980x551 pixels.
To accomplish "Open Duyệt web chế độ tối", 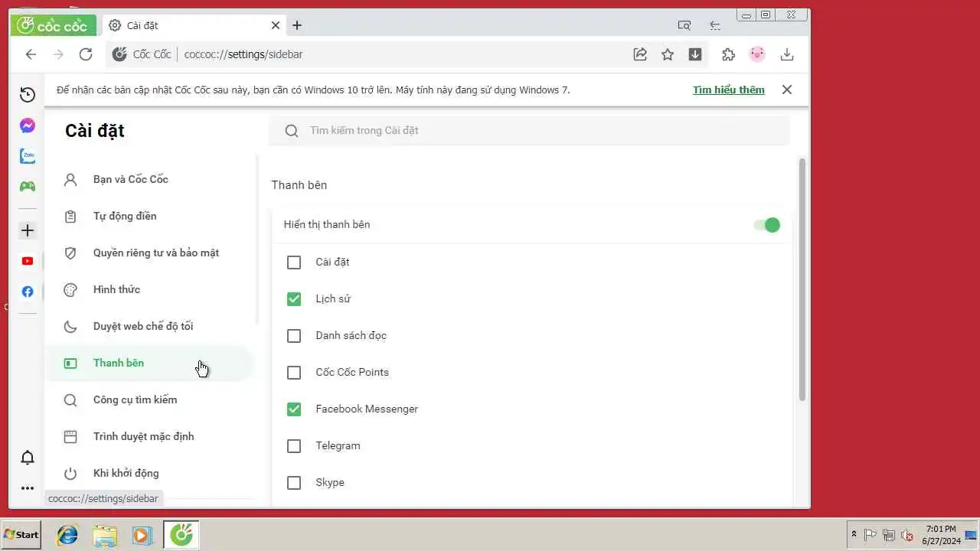I will (149, 327).
